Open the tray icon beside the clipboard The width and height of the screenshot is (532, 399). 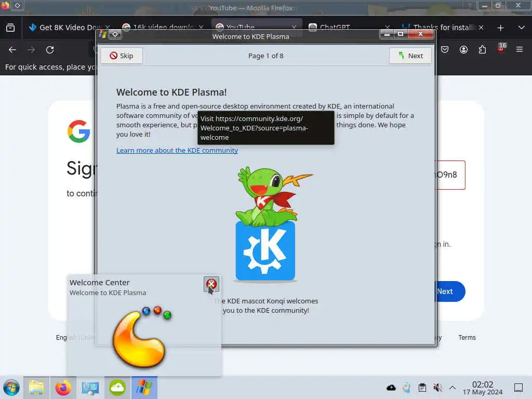point(406,388)
